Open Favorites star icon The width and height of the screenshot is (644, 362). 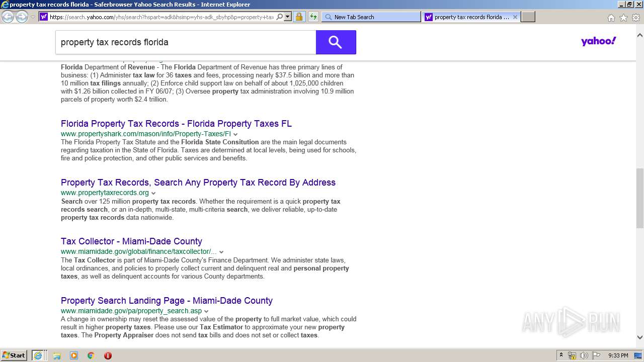623,18
